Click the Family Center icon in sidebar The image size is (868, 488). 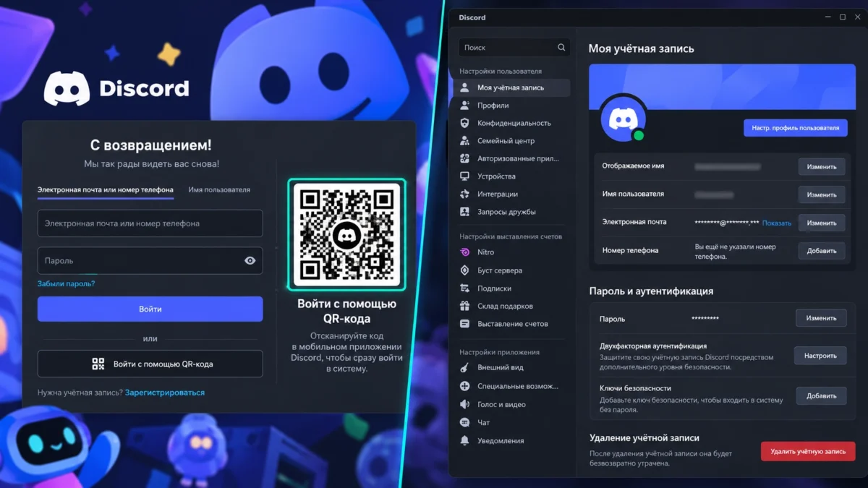point(464,141)
